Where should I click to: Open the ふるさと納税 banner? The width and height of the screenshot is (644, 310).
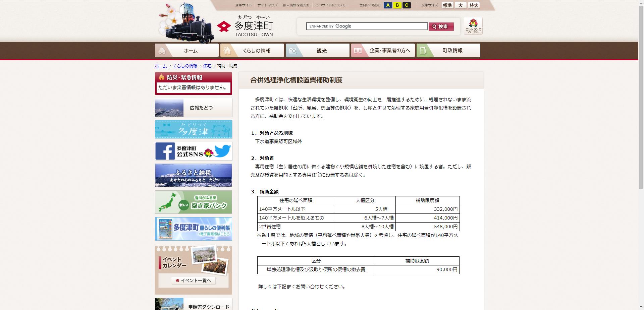pyautogui.click(x=193, y=175)
